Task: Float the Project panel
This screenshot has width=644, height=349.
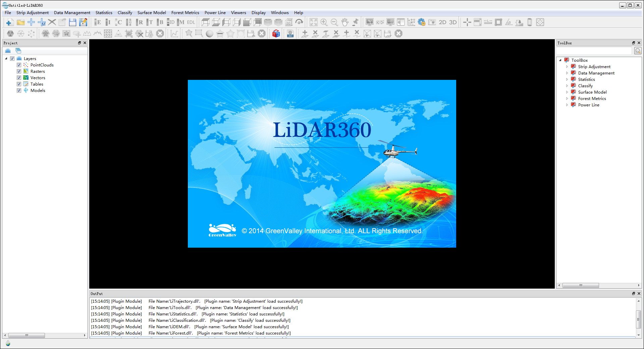Action: click(79, 43)
